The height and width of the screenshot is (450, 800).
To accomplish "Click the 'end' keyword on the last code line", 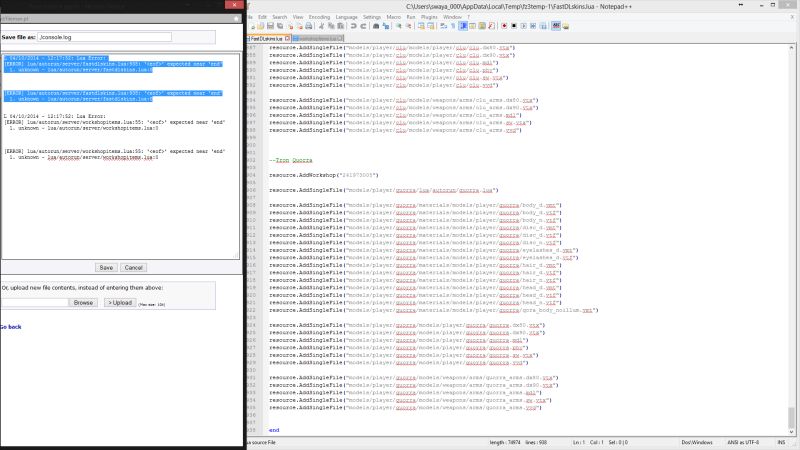I will pyautogui.click(x=274, y=430).
